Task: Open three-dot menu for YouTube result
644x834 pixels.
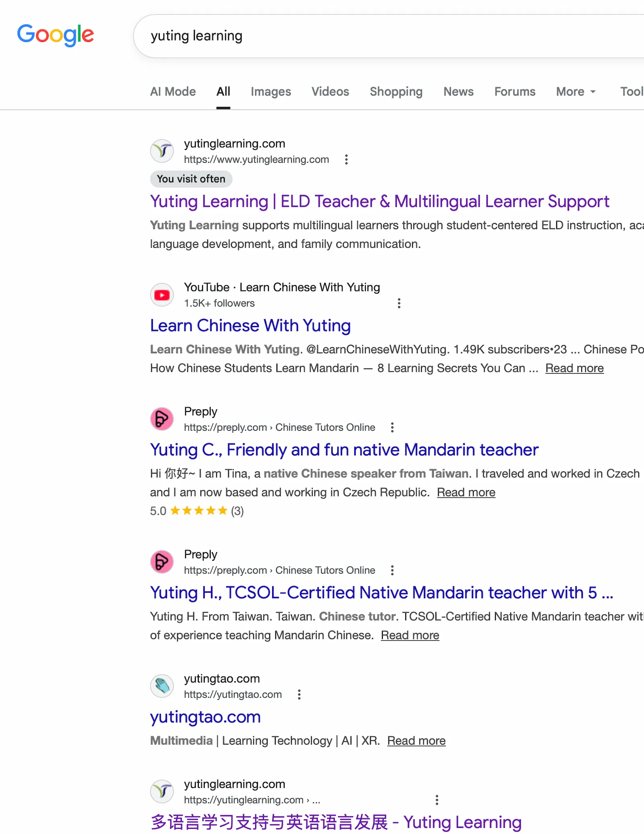Action: [x=399, y=303]
